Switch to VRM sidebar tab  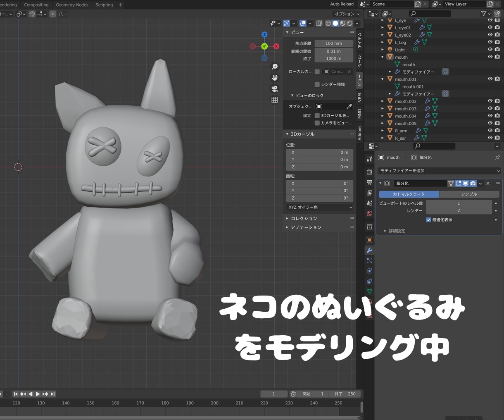359,98
